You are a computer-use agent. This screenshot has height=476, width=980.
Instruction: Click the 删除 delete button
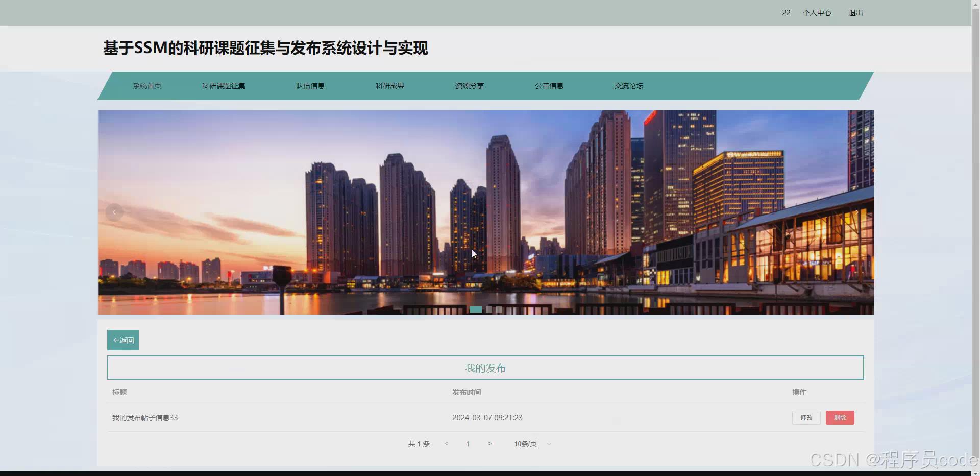point(840,417)
